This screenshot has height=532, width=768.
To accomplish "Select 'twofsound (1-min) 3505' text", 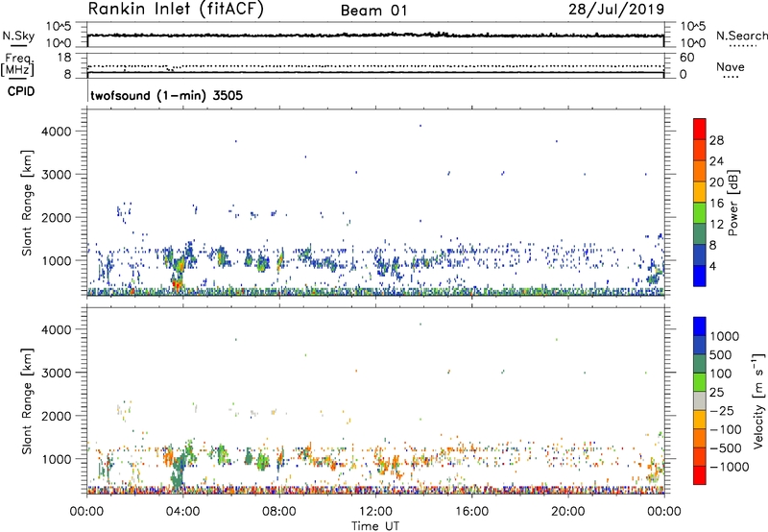I will pyautogui.click(x=166, y=95).
